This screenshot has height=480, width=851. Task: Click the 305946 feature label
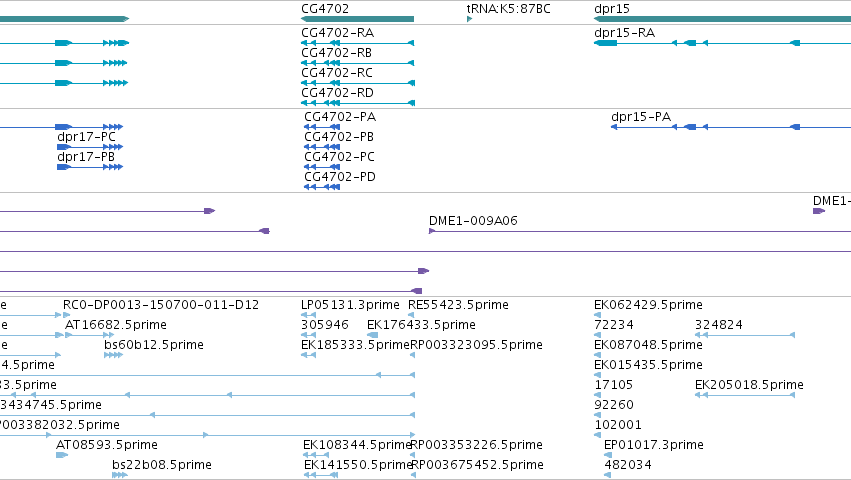tap(325, 325)
